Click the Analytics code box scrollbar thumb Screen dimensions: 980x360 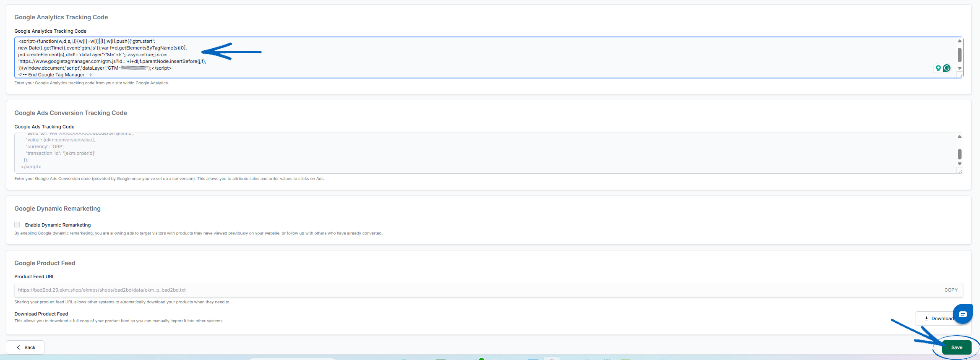[x=959, y=55]
